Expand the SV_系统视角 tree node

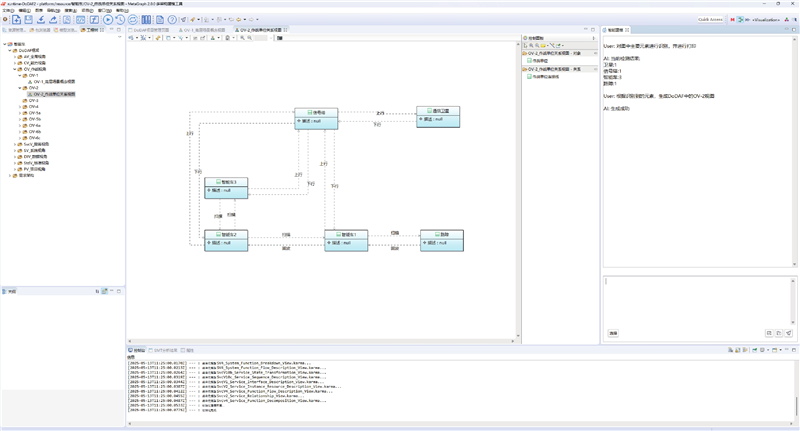(15, 150)
